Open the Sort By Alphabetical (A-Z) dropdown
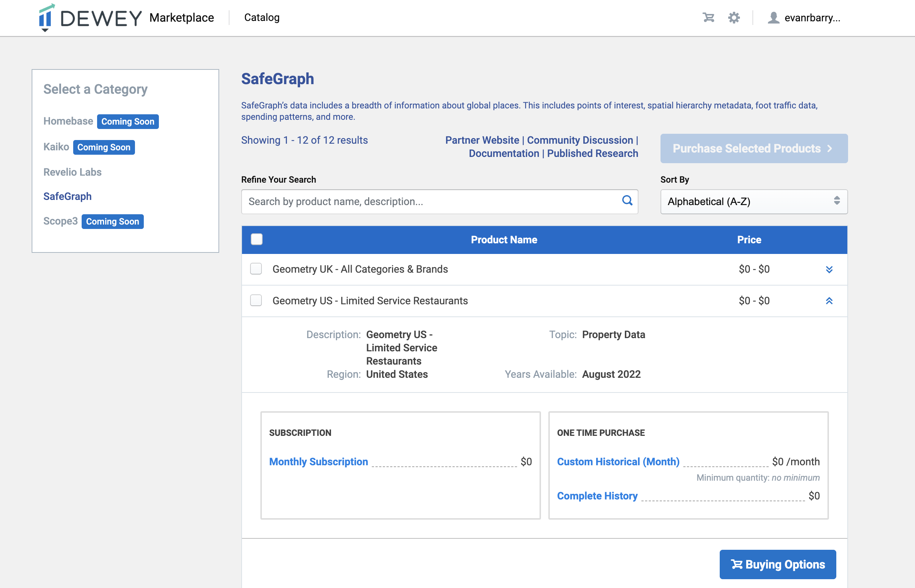Screen dimensions: 915x588 click(754, 202)
